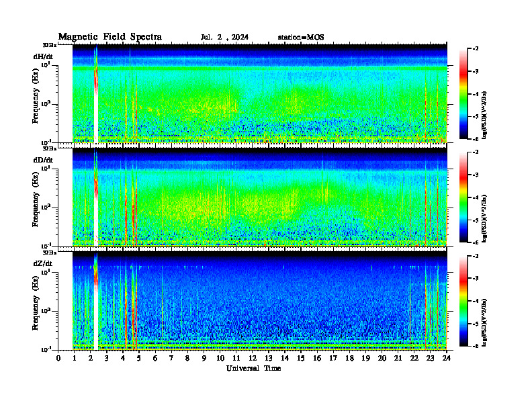
Task: Click the "7" tick on the Universal Time axis
Action: 171,359
